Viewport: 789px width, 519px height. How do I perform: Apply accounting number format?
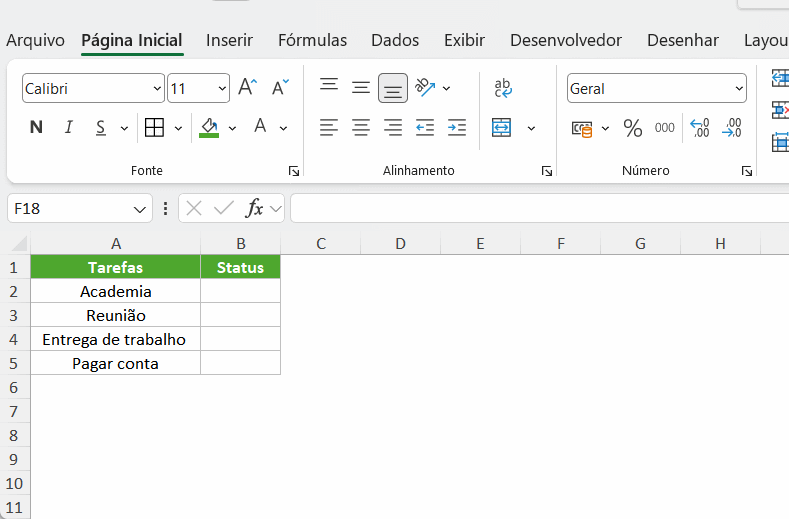coord(582,128)
